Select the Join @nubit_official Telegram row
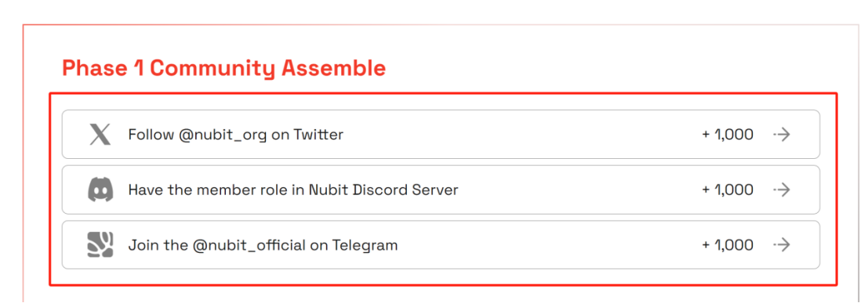 pos(441,245)
